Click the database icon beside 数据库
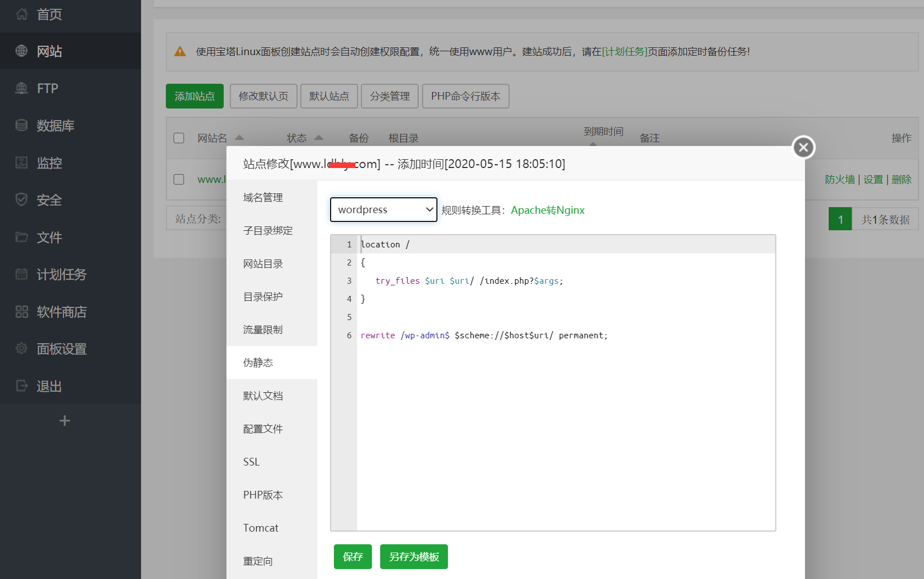924x579 pixels. pos(21,126)
